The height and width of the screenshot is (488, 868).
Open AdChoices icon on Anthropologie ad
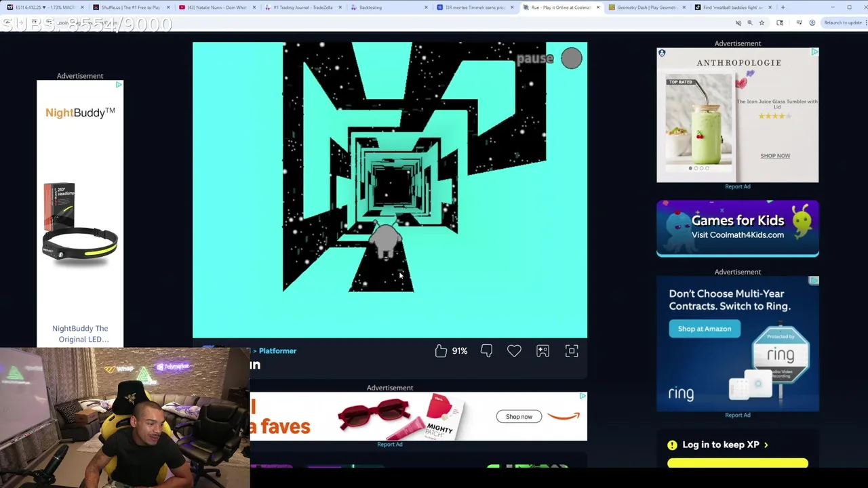(814, 52)
